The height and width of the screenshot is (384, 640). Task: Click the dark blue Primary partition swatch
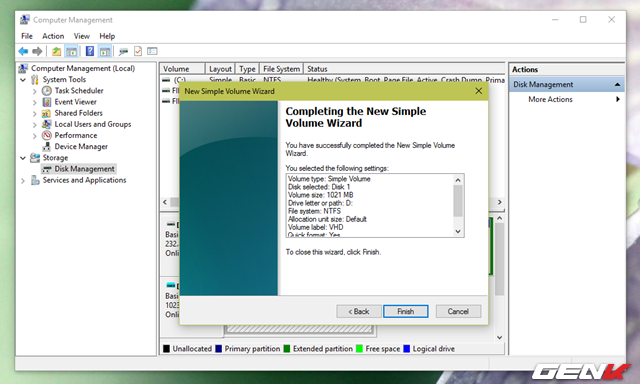coord(218,348)
